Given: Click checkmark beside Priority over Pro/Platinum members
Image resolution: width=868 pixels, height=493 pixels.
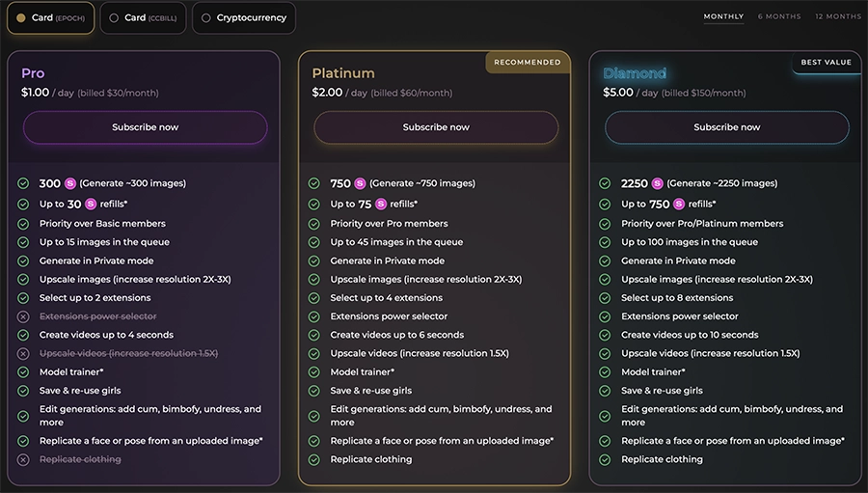Looking at the screenshot, I should 605,224.
